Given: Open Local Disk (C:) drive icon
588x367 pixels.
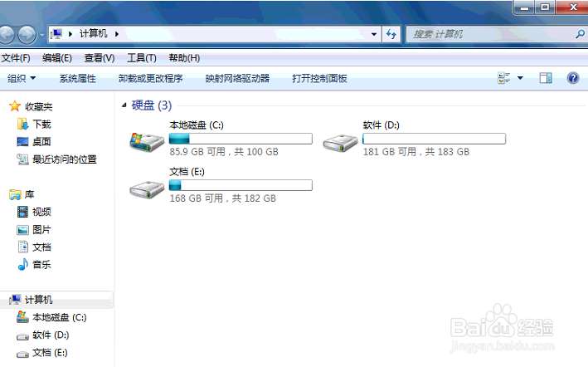Looking at the screenshot, I should [147, 142].
